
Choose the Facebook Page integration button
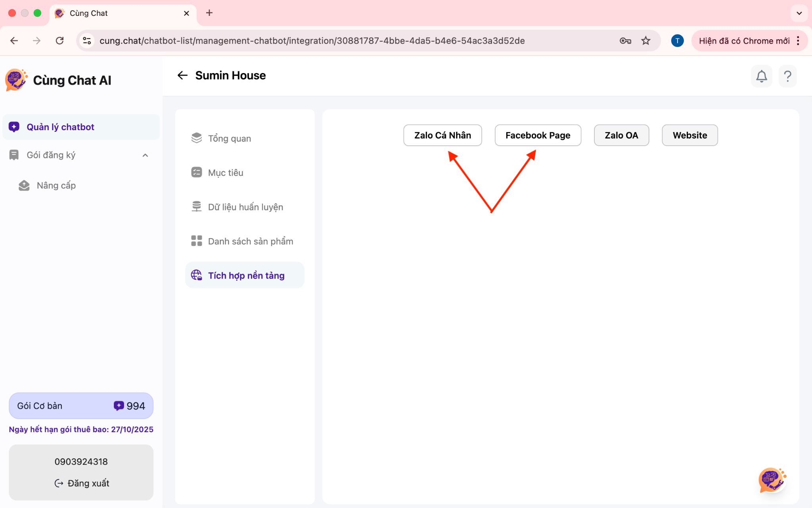point(538,135)
